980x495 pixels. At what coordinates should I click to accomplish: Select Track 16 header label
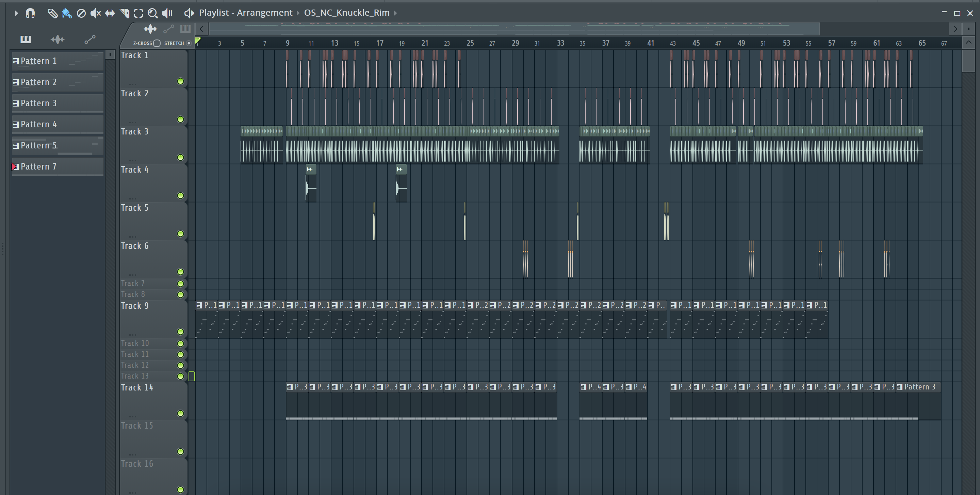click(137, 464)
